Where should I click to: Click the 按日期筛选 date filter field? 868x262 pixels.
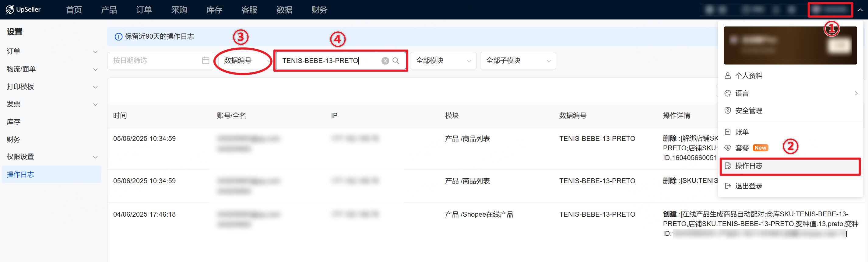pyautogui.click(x=160, y=61)
